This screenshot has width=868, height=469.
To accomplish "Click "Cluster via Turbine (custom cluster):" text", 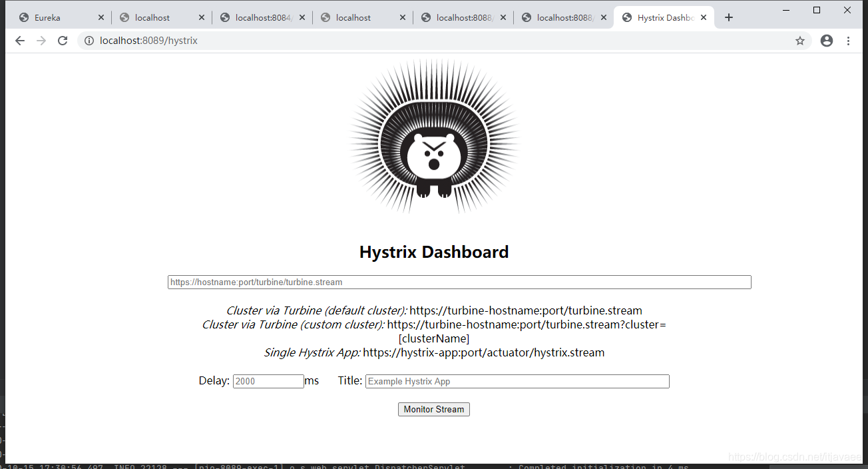I will point(294,324).
